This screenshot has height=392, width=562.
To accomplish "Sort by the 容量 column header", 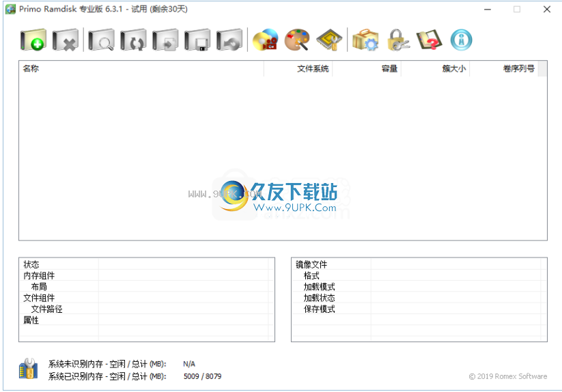I will 367,68.
